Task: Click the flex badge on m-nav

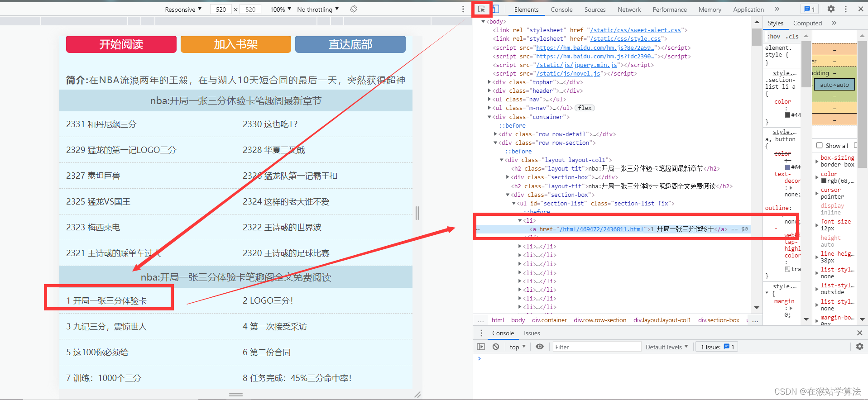Action: pyautogui.click(x=585, y=108)
